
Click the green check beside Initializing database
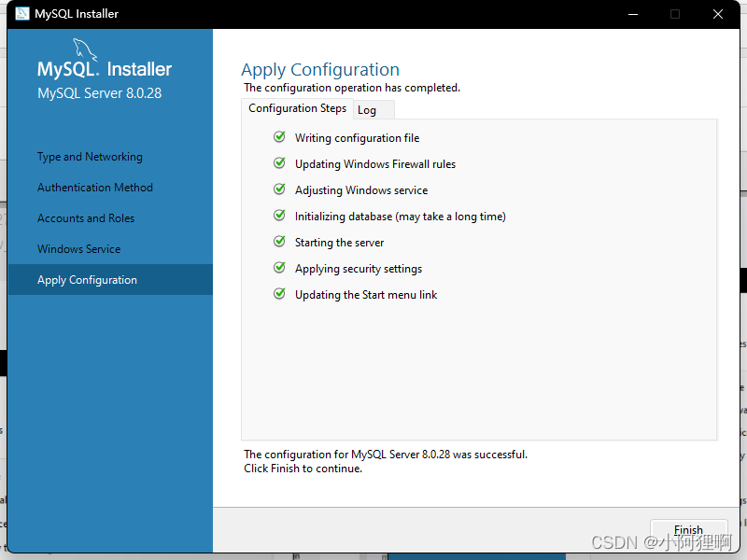pos(279,216)
